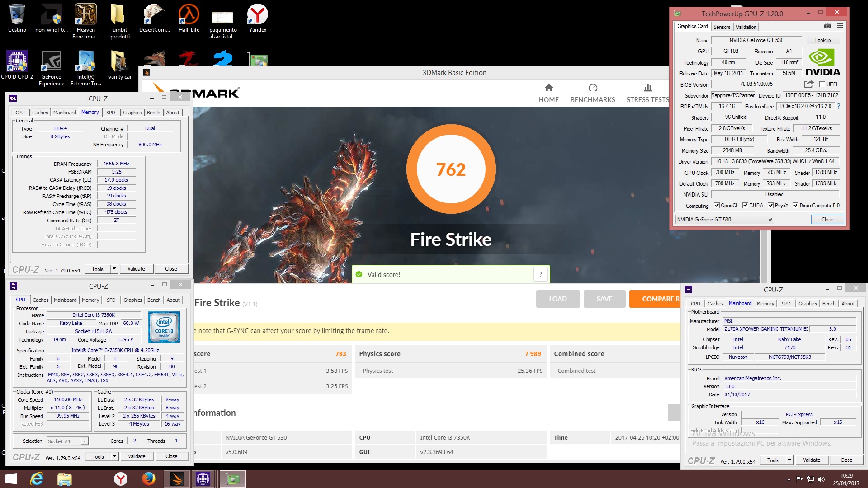Open Bench tab in CPU-Z Memory window

tap(153, 113)
